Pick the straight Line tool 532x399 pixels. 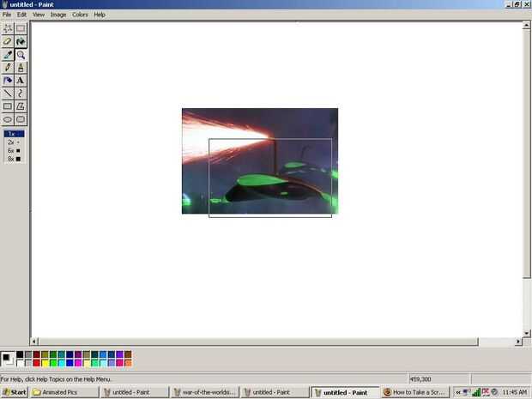(8, 93)
